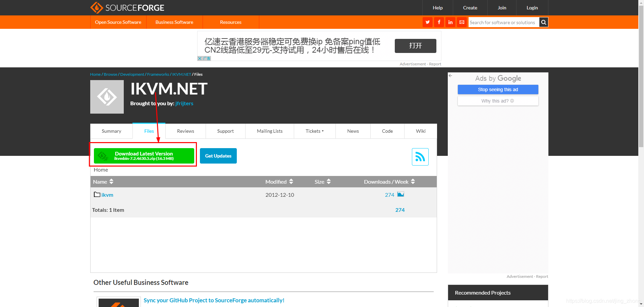Open the Business Software menu
This screenshot has width=644, height=307.
[x=174, y=22]
